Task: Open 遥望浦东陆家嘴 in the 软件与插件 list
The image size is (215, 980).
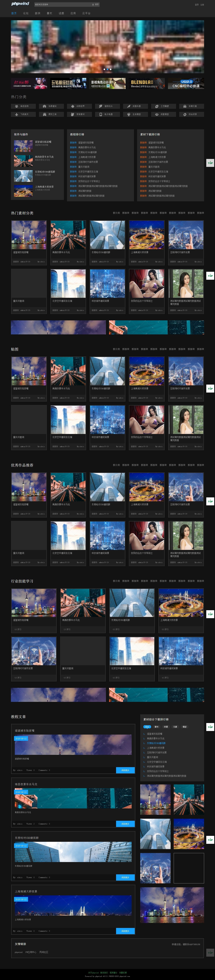Action: tap(43, 142)
